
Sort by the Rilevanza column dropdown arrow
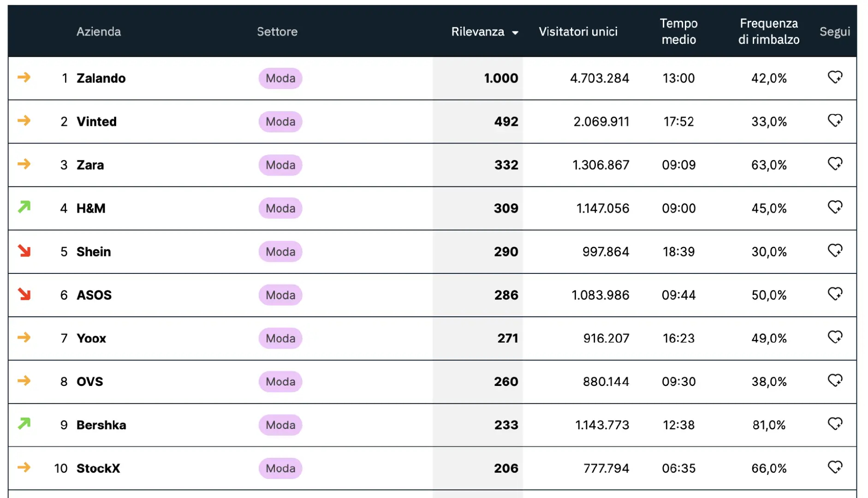[x=515, y=32]
